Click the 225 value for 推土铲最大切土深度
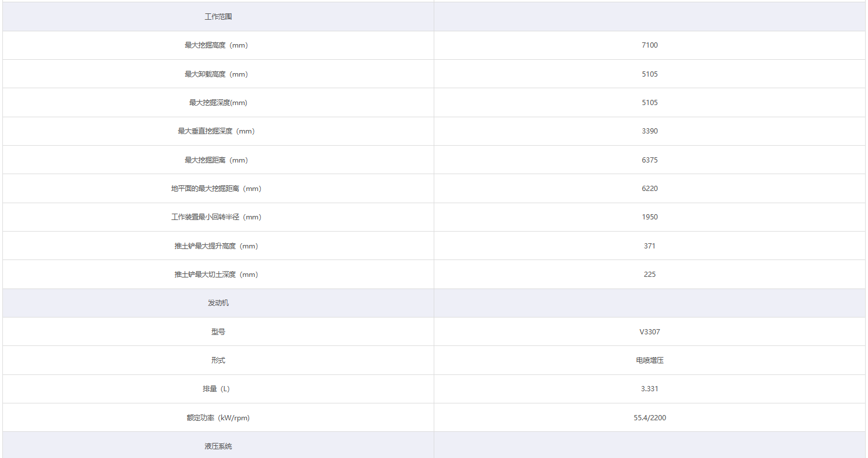 650,275
